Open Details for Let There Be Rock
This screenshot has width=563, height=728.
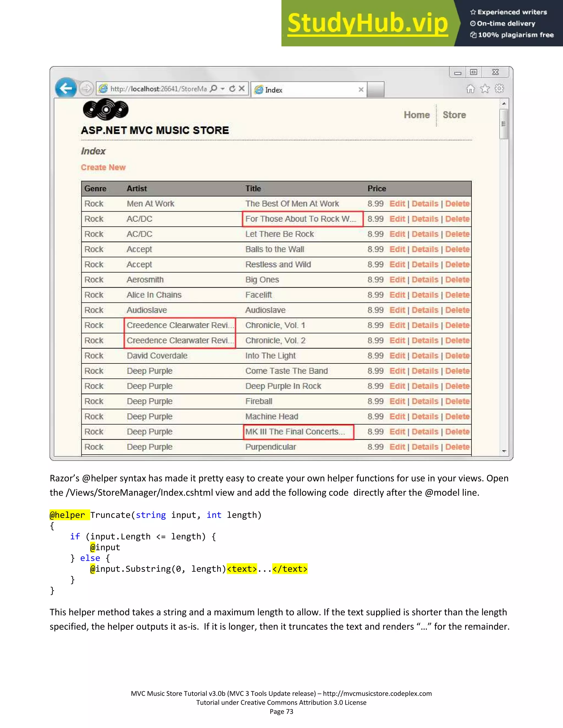point(425,234)
